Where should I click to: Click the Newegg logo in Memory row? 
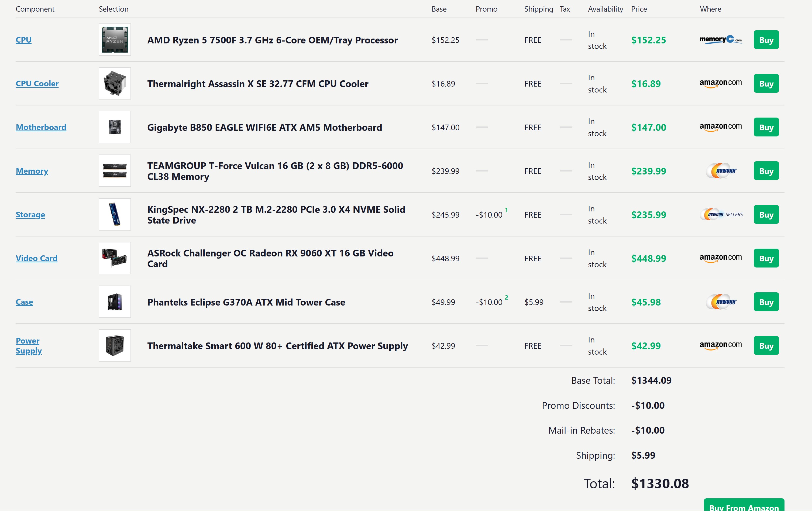tap(722, 171)
